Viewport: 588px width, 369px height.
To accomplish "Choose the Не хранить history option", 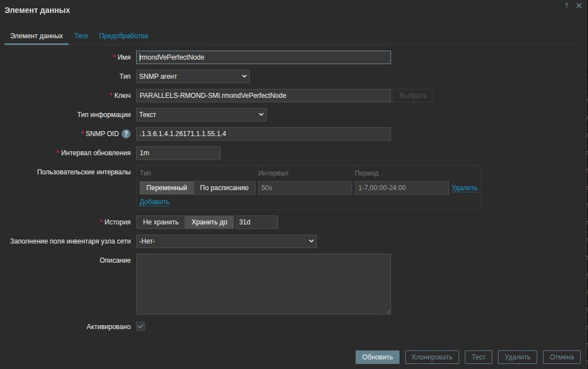I will click(160, 222).
